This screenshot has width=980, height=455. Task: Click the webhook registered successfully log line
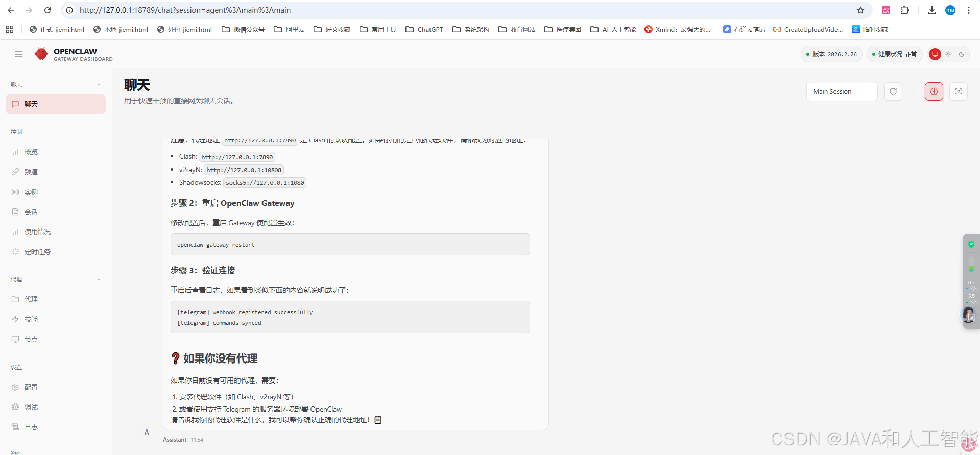point(245,312)
